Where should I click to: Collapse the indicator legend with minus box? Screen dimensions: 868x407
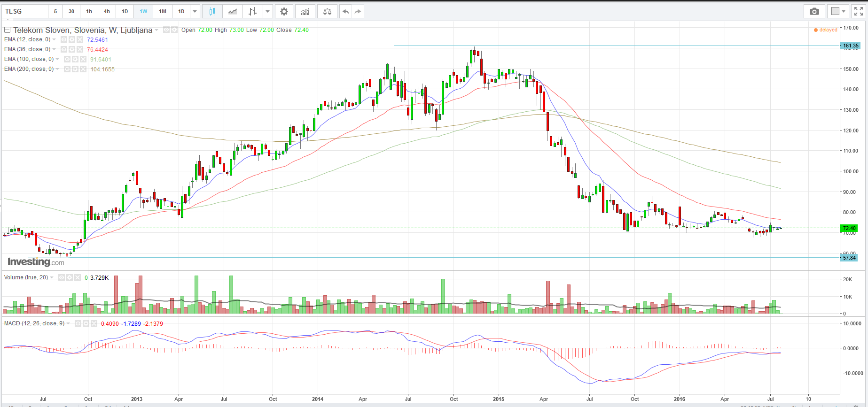click(7, 30)
